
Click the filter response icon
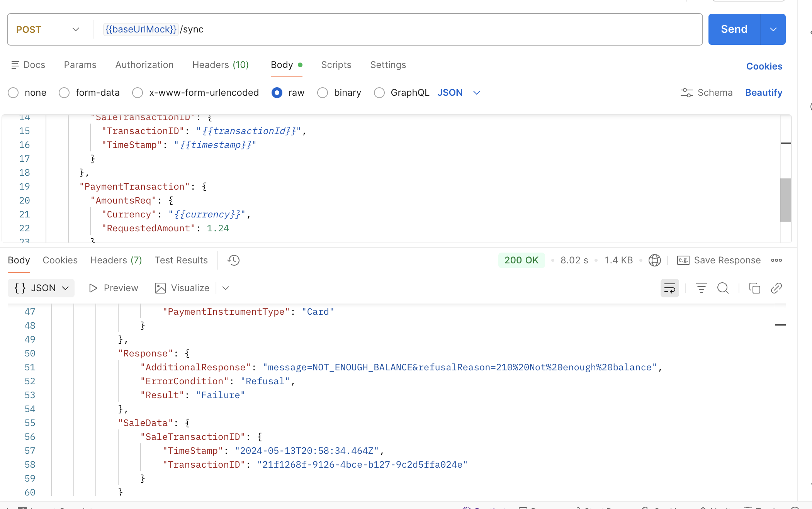point(702,288)
